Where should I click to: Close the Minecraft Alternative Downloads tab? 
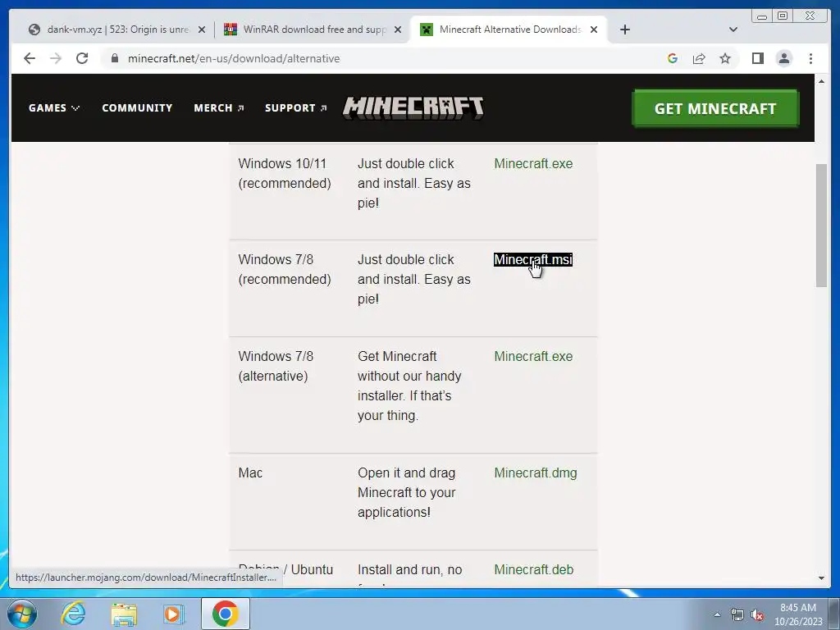pyautogui.click(x=594, y=30)
